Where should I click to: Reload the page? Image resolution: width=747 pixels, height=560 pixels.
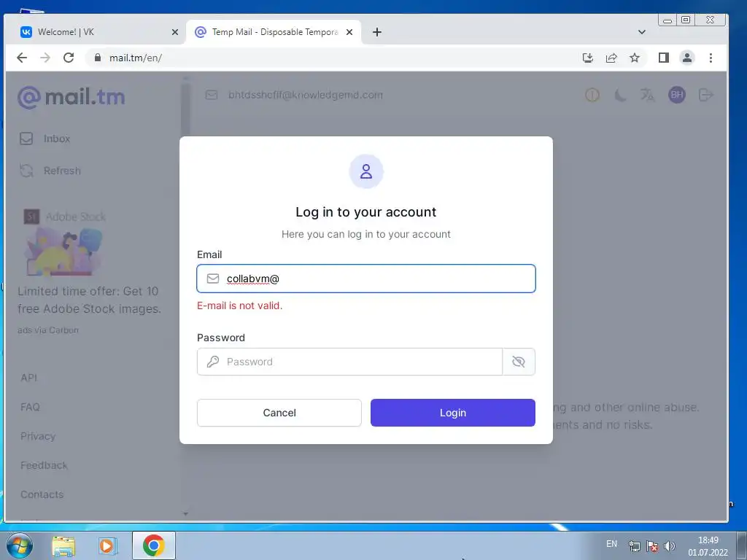(69, 58)
